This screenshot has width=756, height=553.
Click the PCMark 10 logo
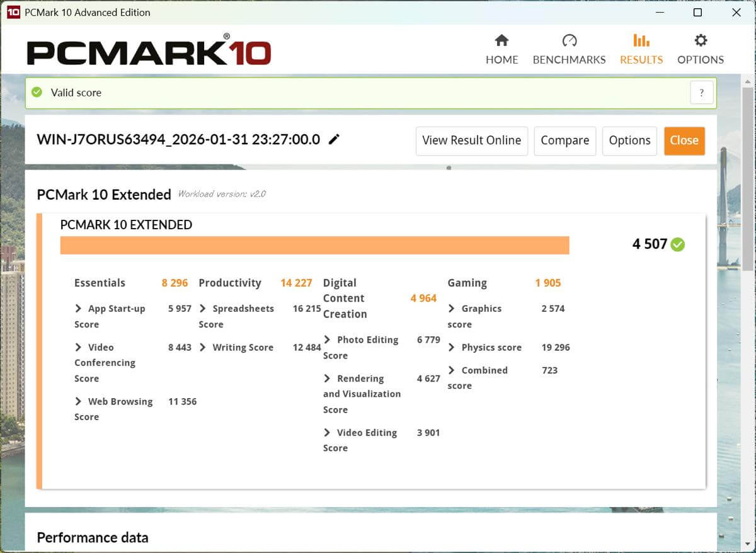click(149, 51)
